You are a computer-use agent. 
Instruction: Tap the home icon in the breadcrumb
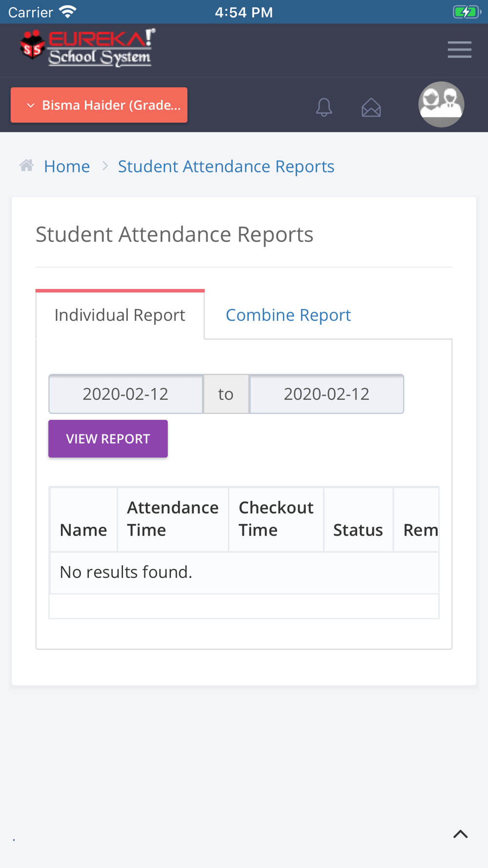(x=27, y=165)
